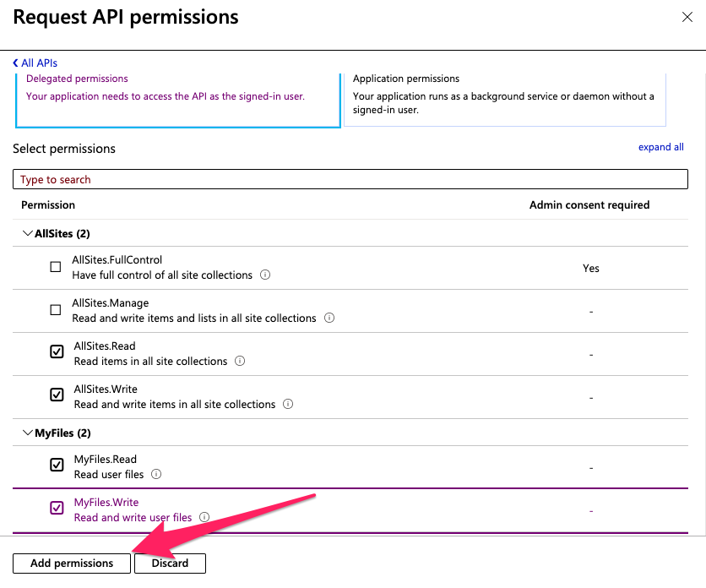Show info for AllSites.Manage permission

pos(329,318)
